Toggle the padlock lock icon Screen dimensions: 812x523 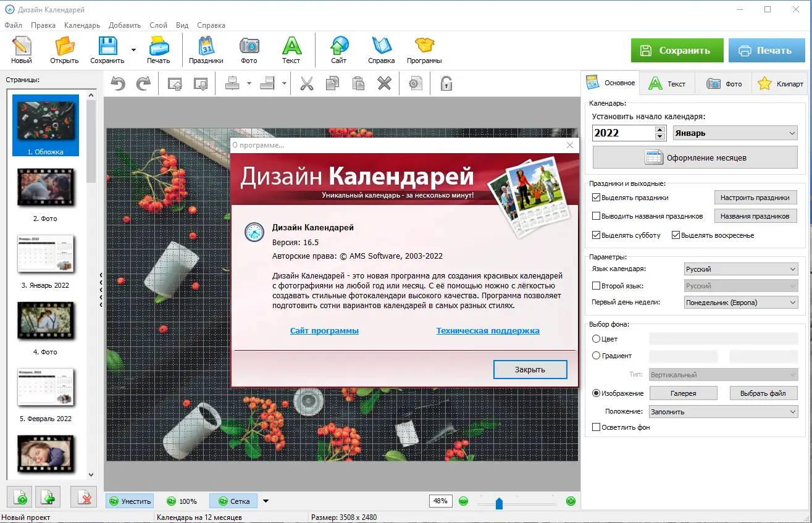(x=445, y=83)
